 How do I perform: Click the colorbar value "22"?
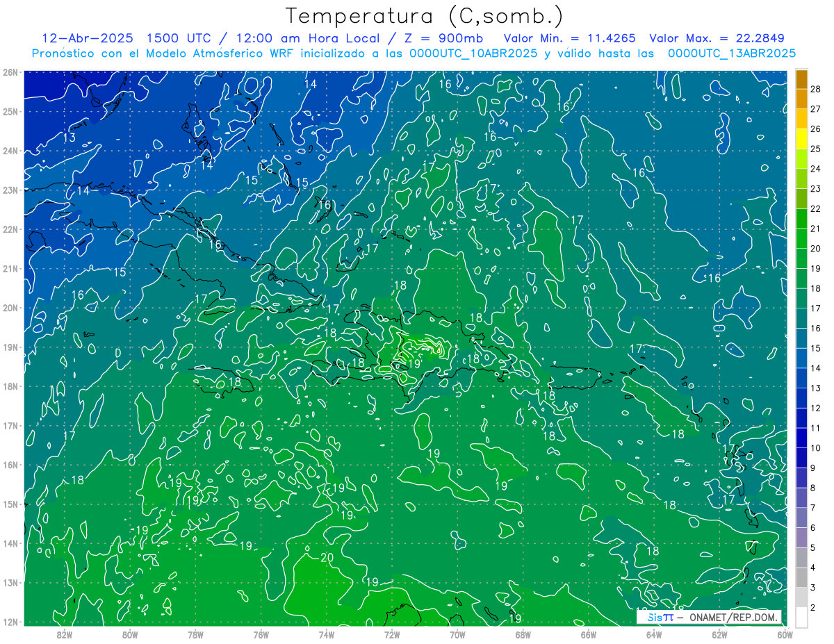[816, 208]
